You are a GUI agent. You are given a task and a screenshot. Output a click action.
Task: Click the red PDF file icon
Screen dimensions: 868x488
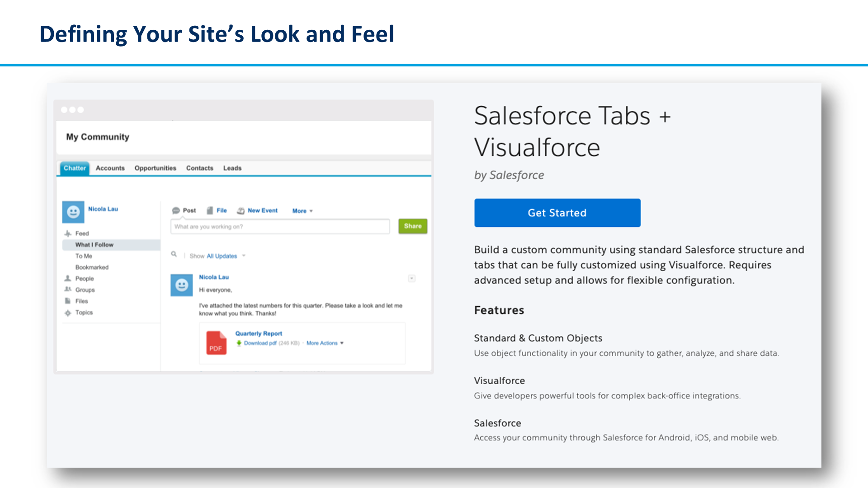click(217, 343)
